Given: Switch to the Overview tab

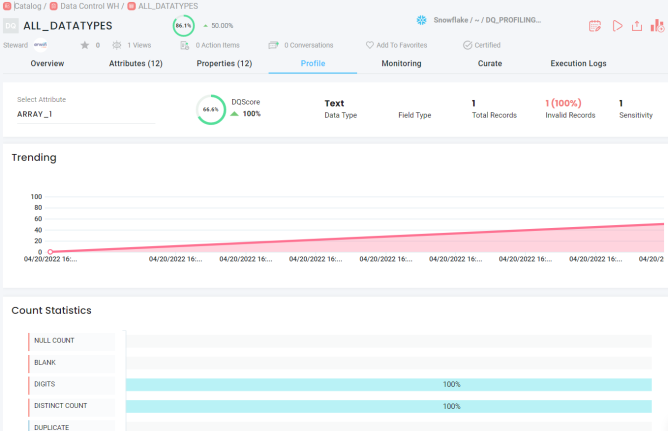Looking at the screenshot, I should coord(47,64).
